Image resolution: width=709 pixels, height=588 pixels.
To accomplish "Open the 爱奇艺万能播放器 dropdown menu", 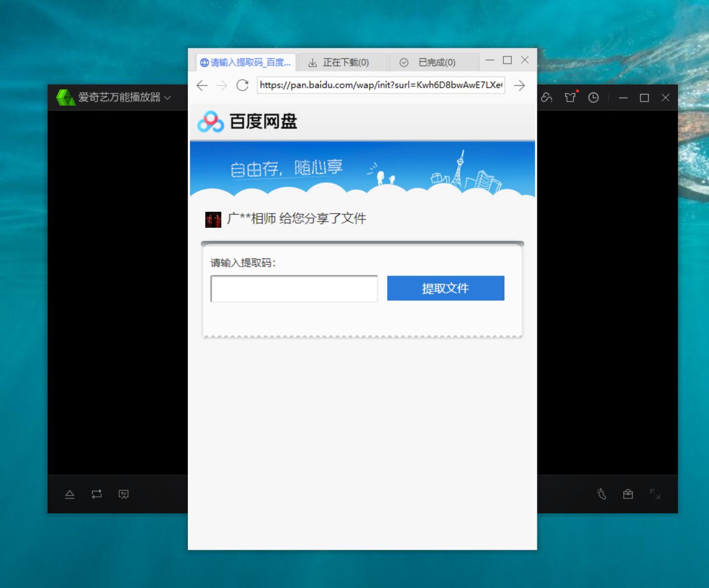I will [x=167, y=98].
